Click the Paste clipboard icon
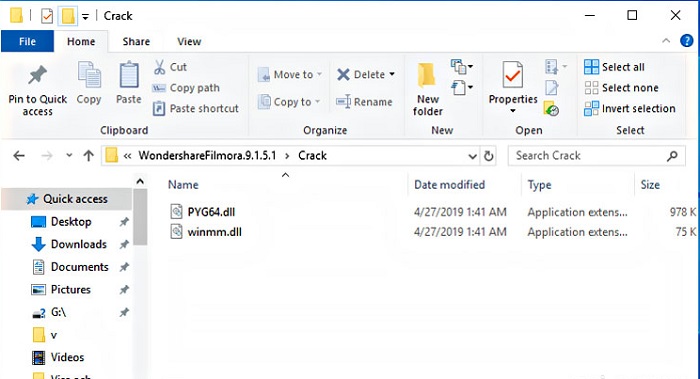This screenshot has width=700, height=379. coord(129,75)
